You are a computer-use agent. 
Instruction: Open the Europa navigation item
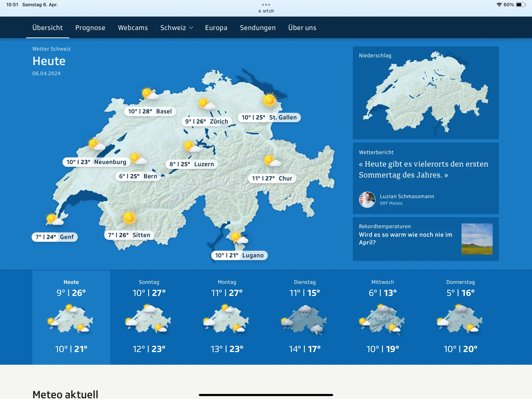(216, 28)
